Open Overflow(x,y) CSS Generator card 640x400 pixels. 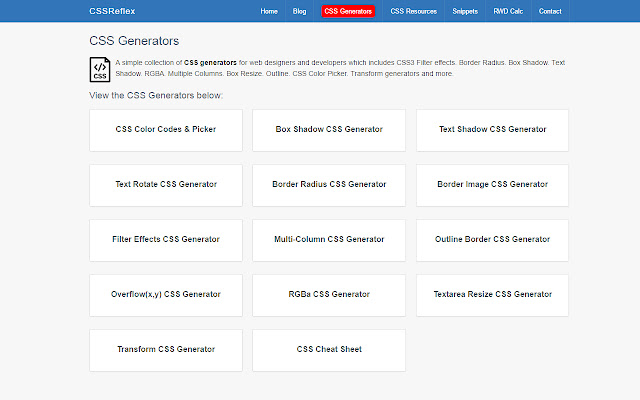166,296
